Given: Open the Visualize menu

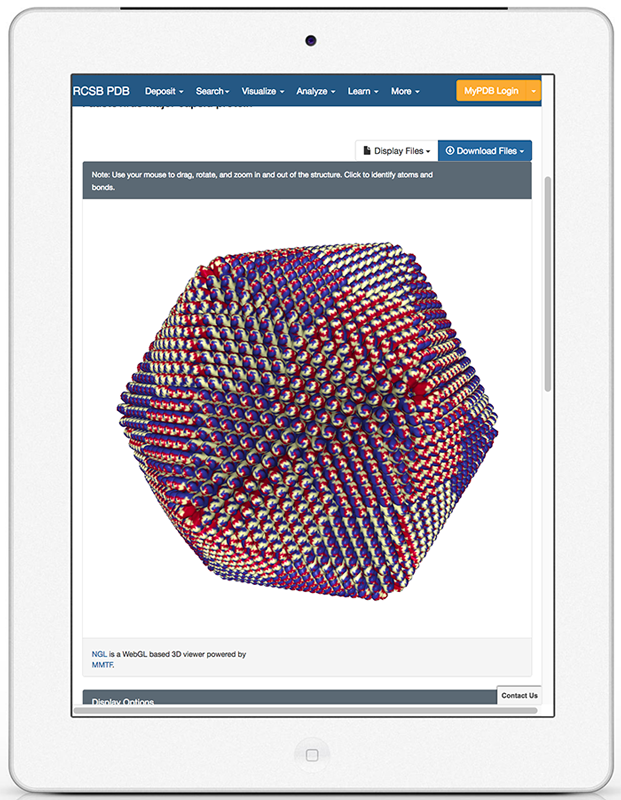Looking at the screenshot, I should [263, 91].
